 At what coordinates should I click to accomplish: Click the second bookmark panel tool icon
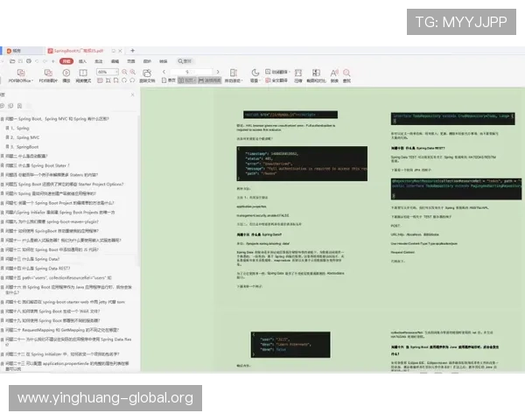click(x=10, y=106)
